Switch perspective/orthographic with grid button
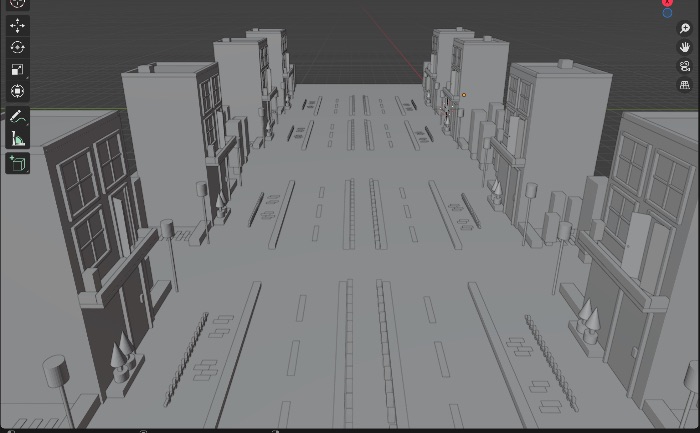Image resolution: width=700 pixels, height=433 pixels. click(684, 84)
